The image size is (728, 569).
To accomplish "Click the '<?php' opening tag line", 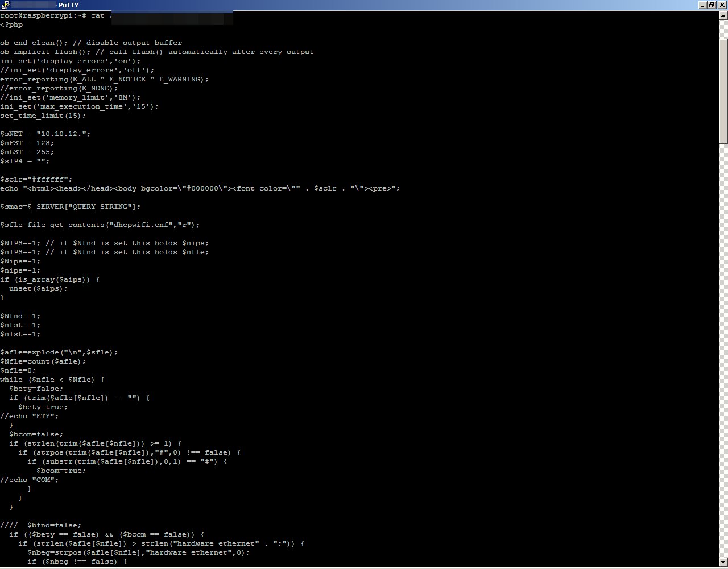I will pos(11,24).
